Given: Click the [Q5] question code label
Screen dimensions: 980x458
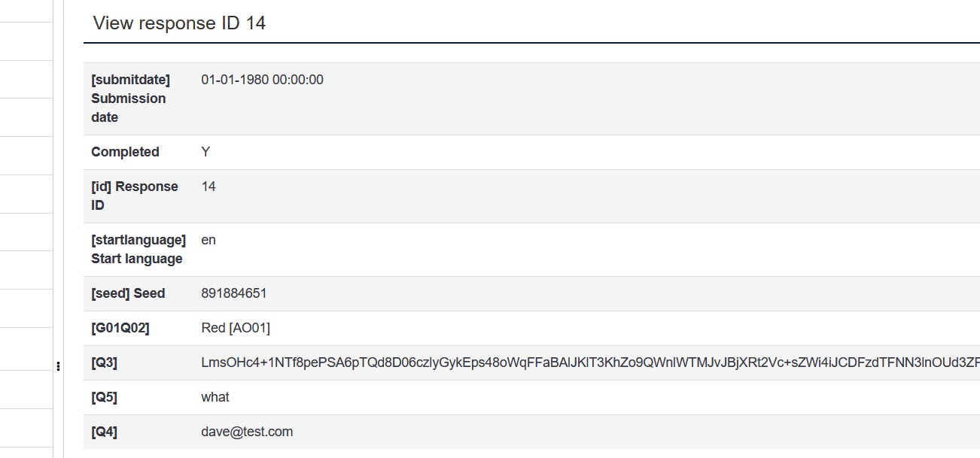Looking at the screenshot, I should click(104, 397).
